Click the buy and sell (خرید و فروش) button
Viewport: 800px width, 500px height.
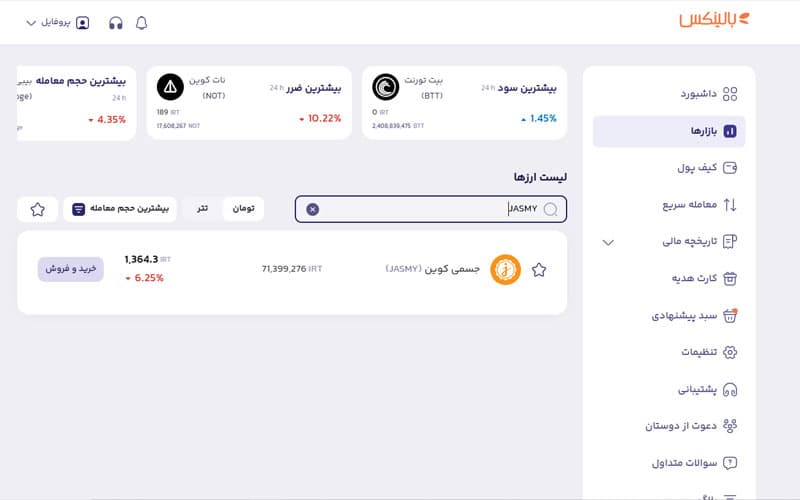(71, 269)
